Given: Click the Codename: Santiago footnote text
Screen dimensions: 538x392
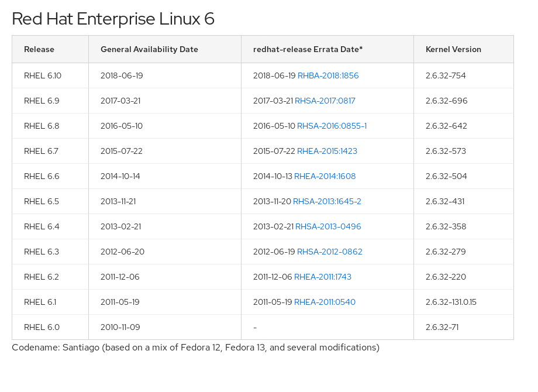Looking at the screenshot, I should tap(195, 348).
